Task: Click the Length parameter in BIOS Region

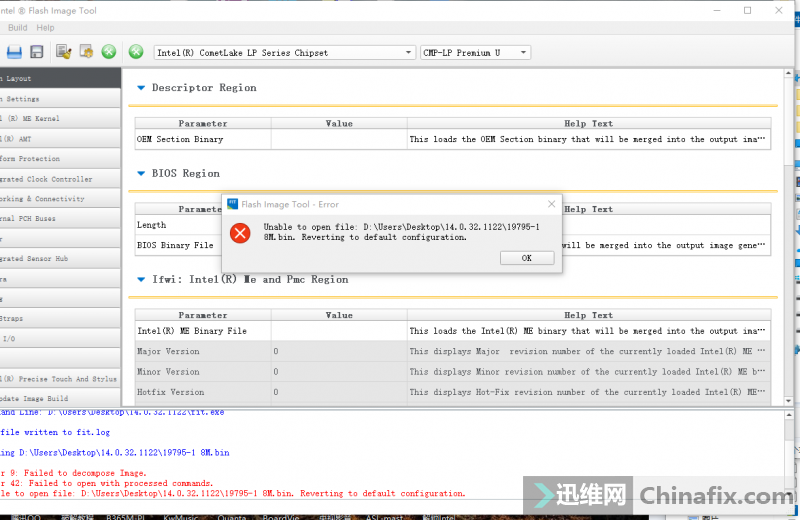Action: (152, 225)
